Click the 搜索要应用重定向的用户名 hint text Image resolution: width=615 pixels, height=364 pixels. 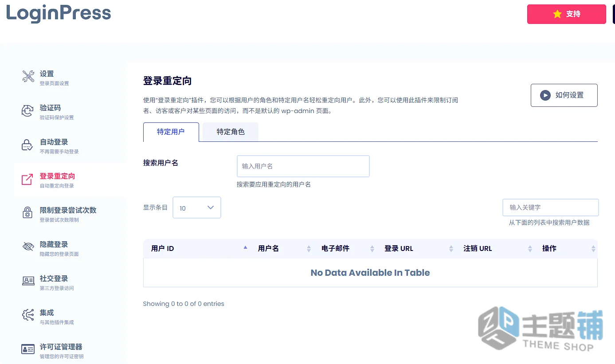(x=274, y=184)
